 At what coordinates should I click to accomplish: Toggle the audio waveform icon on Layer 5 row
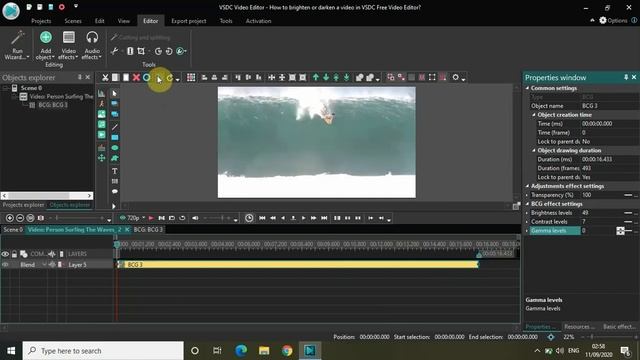click(x=52, y=264)
